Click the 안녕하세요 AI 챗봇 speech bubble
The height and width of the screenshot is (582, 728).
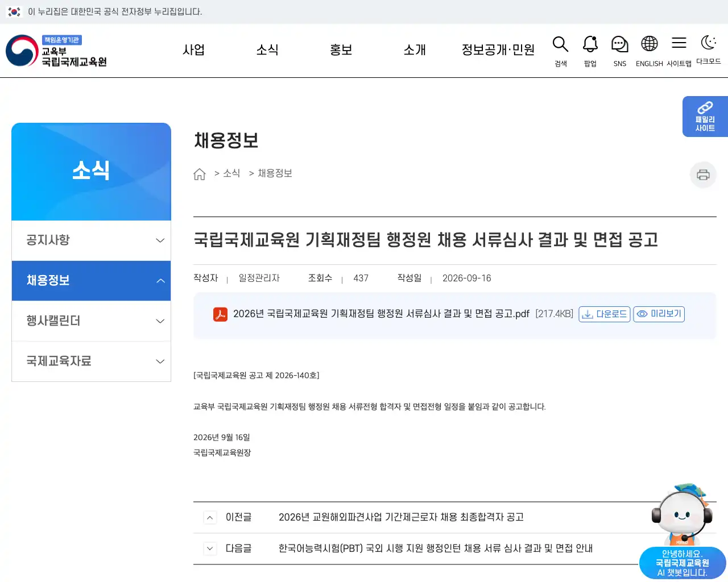[682, 563]
